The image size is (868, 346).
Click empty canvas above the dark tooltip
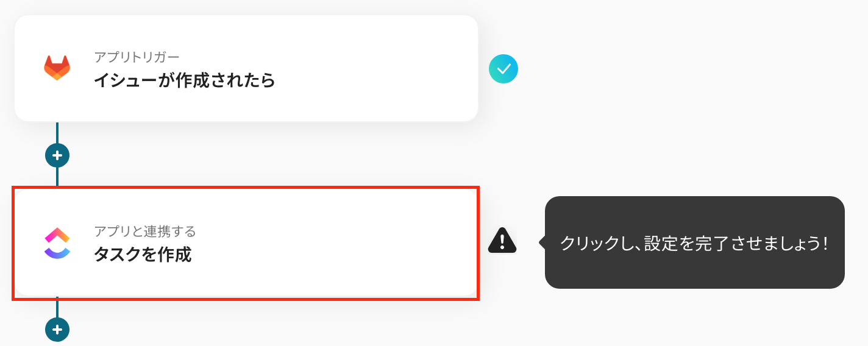[694, 122]
